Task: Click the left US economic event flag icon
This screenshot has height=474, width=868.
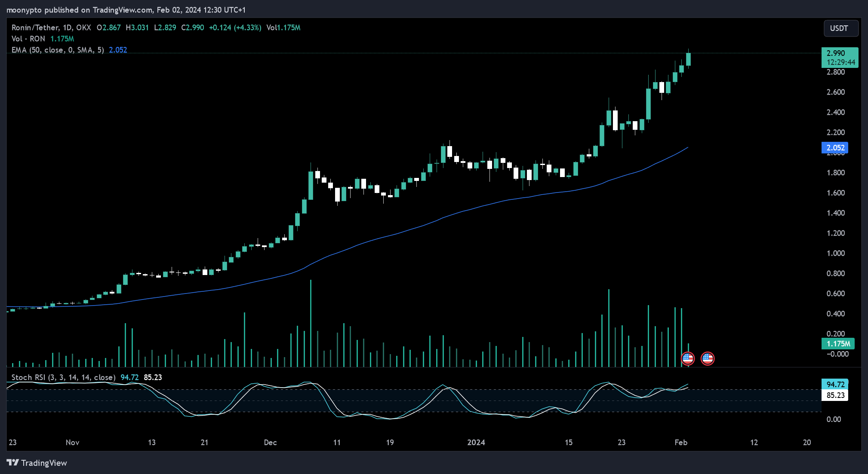Action: (x=688, y=358)
